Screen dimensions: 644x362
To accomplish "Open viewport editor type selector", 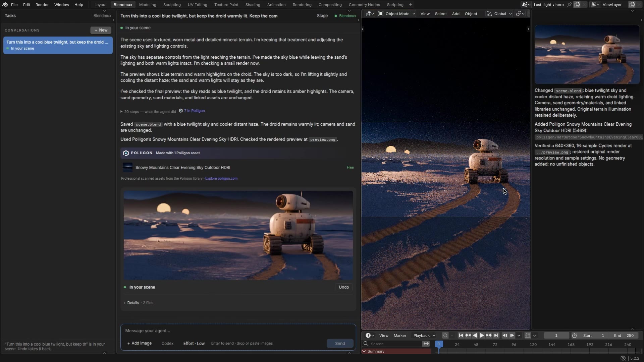I will [370, 14].
